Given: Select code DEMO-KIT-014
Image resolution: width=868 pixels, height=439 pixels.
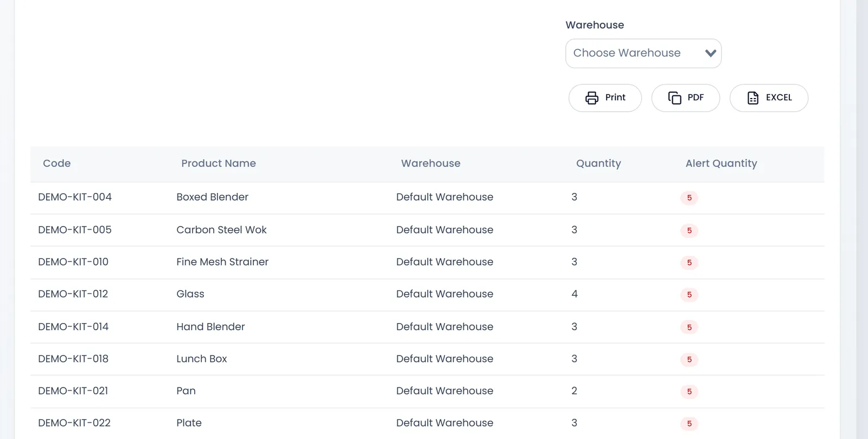Looking at the screenshot, I should pos(73,327).
